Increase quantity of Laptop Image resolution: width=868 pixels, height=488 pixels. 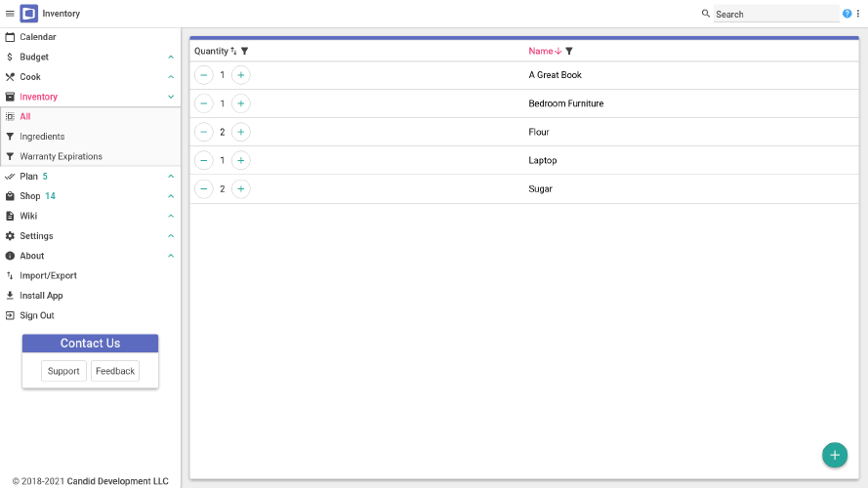pyautogui.click(x=241, y=160)
